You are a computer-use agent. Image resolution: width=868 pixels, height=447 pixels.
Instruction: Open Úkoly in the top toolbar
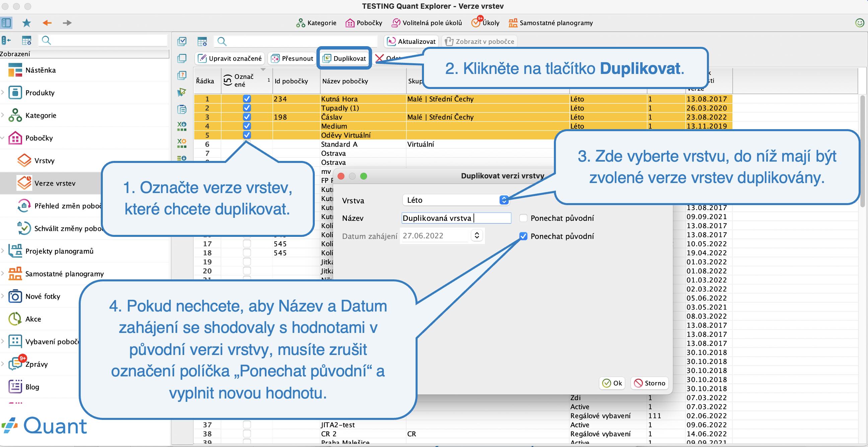coord(486,23)
